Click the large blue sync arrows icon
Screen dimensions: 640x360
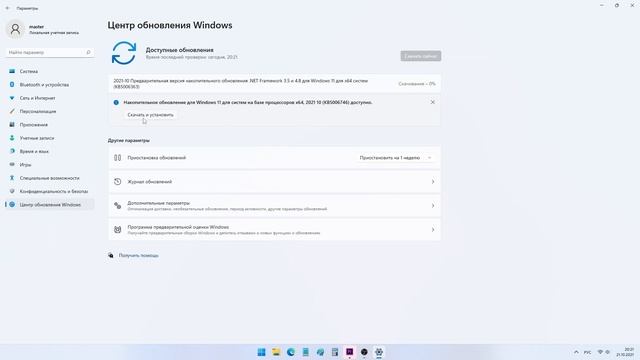click(124, 53)
